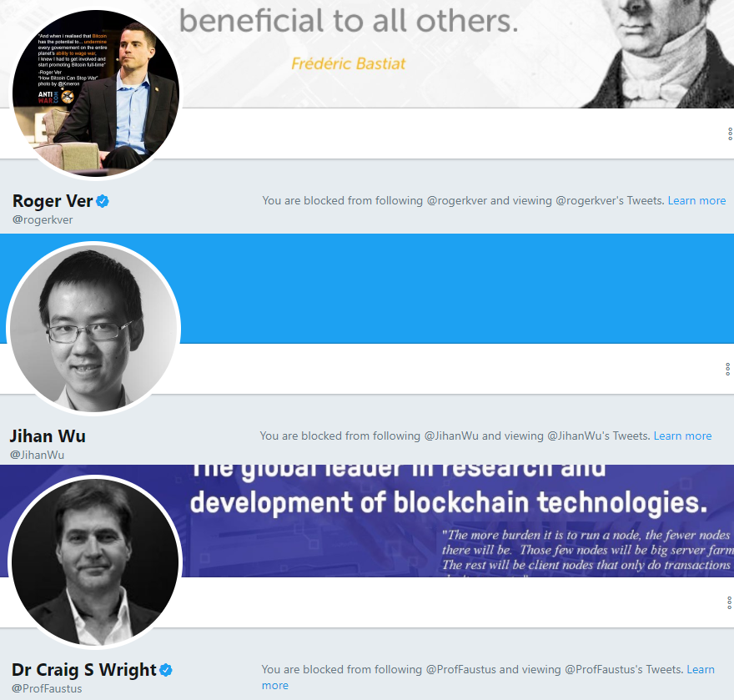Image resolution: width=734 pixels, height=700 pixels.
Task: Click the @rogerkver handle under the name
Action: click(x=43, y=220)
